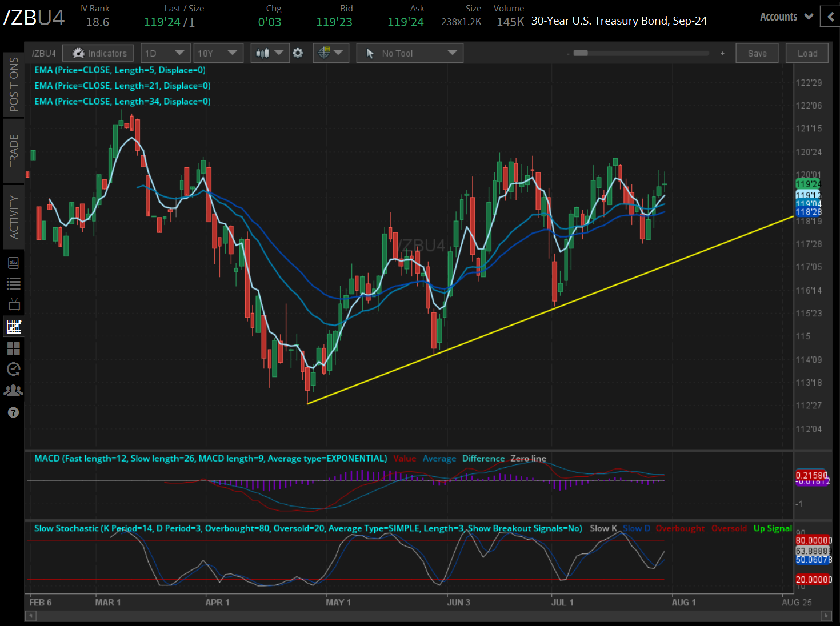Open the chart settings gear

[298, 53]
